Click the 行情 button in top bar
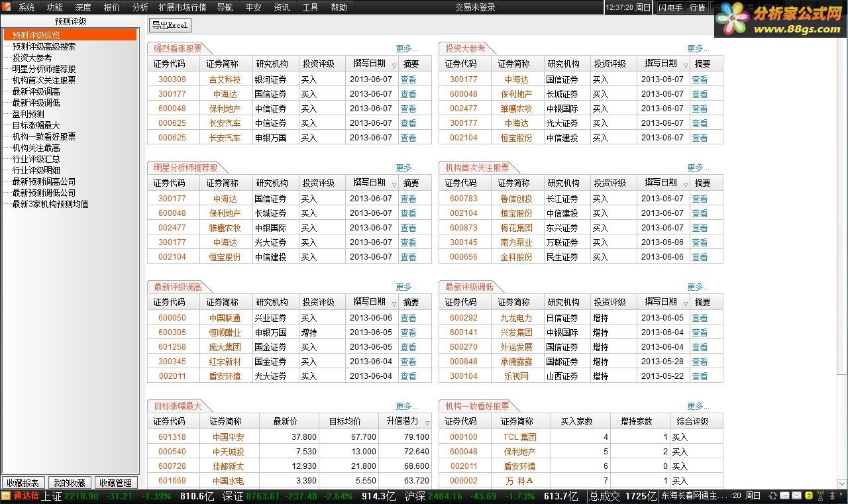 (698, 8)
